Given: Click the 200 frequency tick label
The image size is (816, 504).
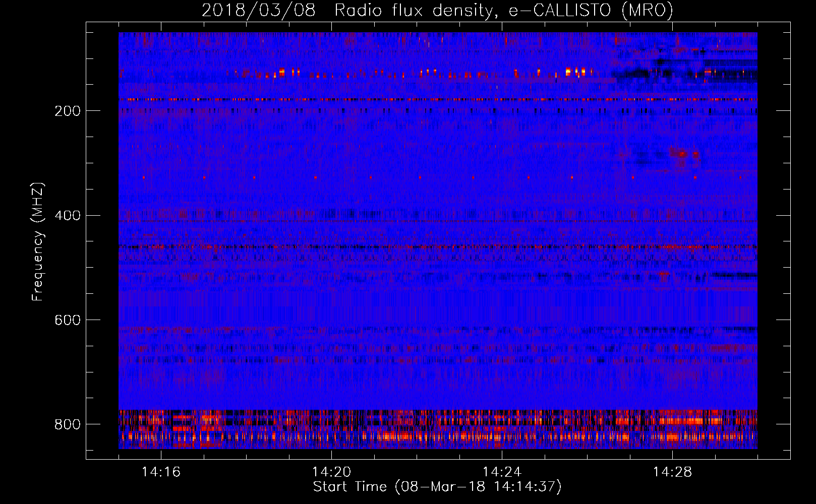Looking at the screenshot, I should [68, 111].
